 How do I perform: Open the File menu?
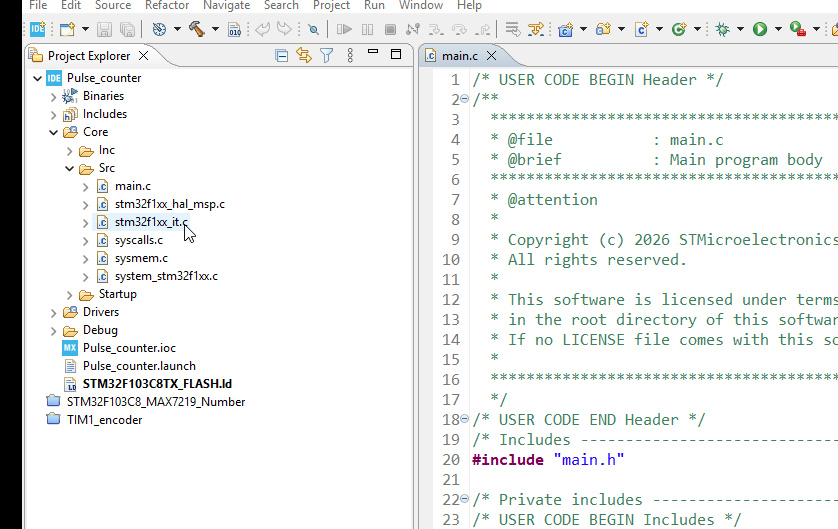tap(38, 5)
